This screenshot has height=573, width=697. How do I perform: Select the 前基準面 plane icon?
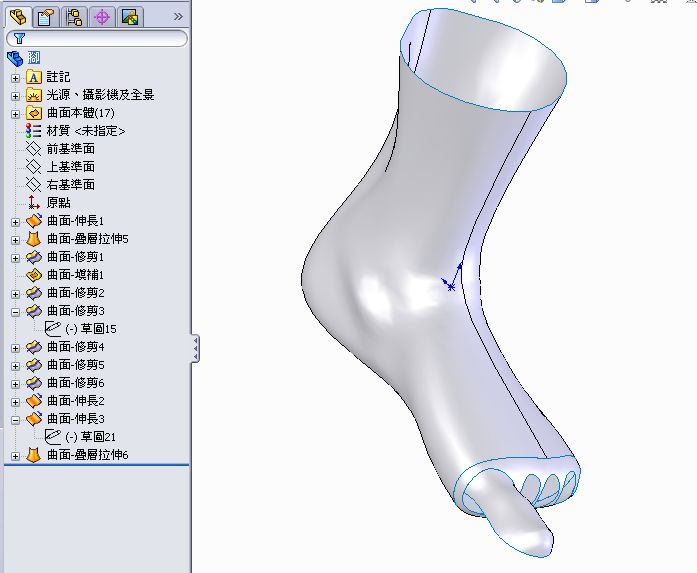(33, 148)
